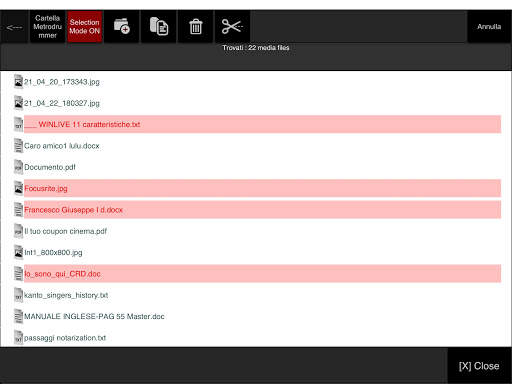
Task: Click image icon of Int1_800x800.jpg
Action: coord(18,253)
